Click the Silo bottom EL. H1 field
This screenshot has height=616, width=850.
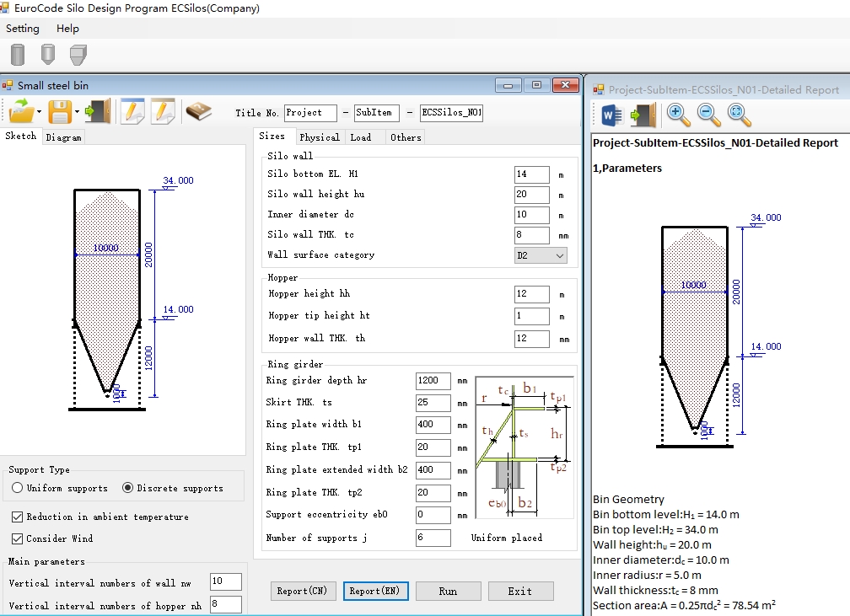pos(532,174)
